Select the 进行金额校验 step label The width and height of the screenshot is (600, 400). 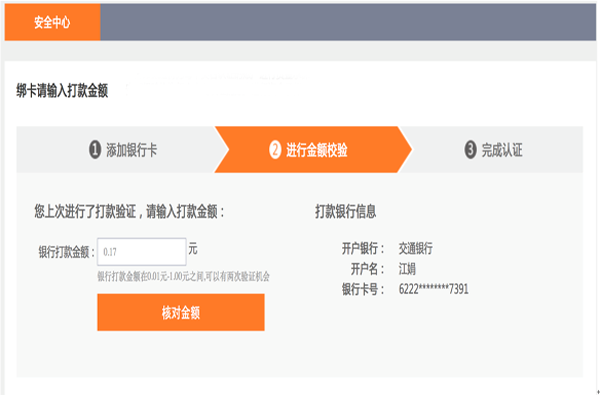point(317,150)
